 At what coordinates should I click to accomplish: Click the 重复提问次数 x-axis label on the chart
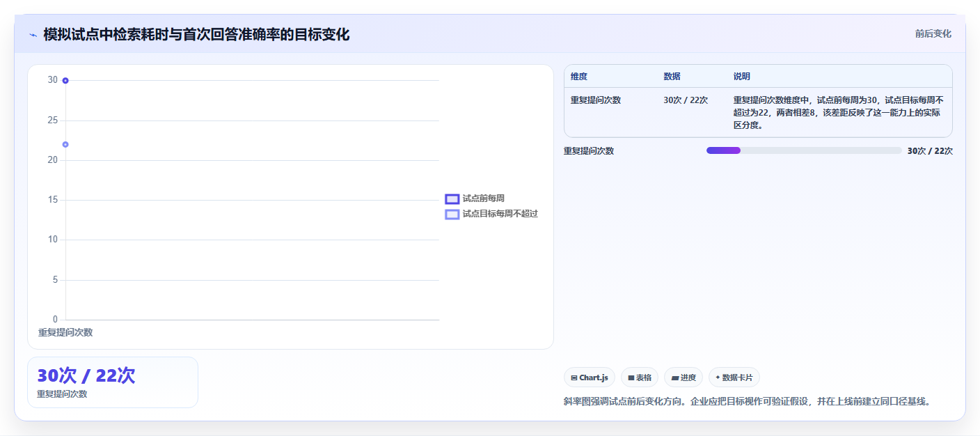[x=65, y=332]
